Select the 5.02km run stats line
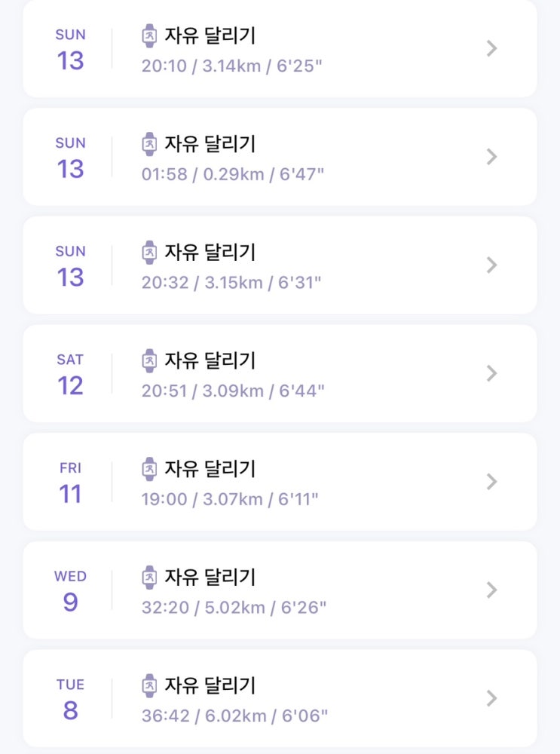The width and height of the screenshot is (560, 754). [x=234, y=607]
